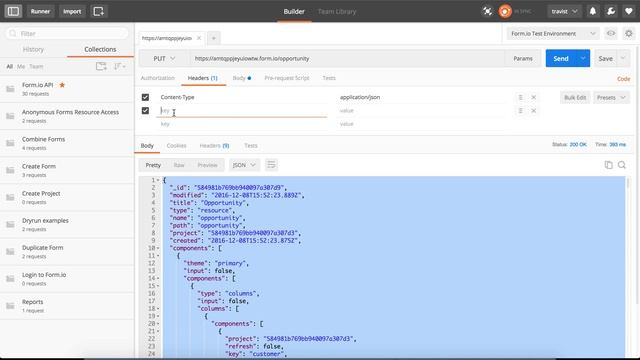
Task: Open menu handle for Content-Type row
Action: pos(520,97)
